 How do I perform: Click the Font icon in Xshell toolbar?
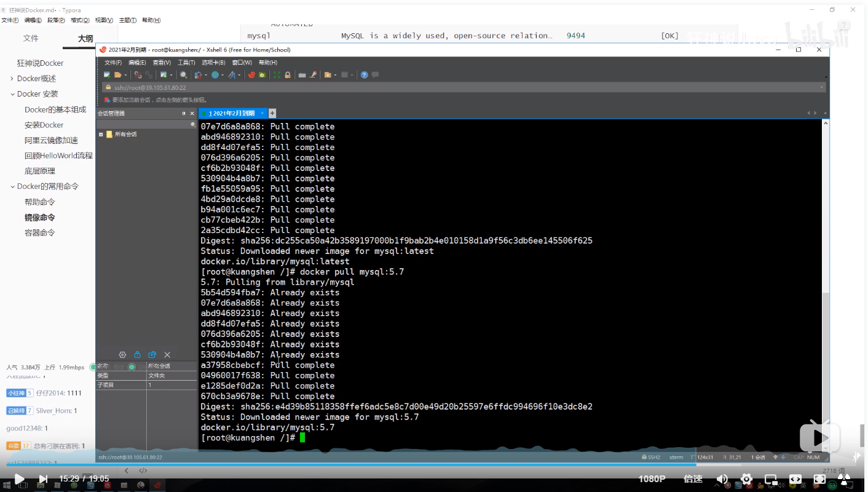(x=232, y=75)
